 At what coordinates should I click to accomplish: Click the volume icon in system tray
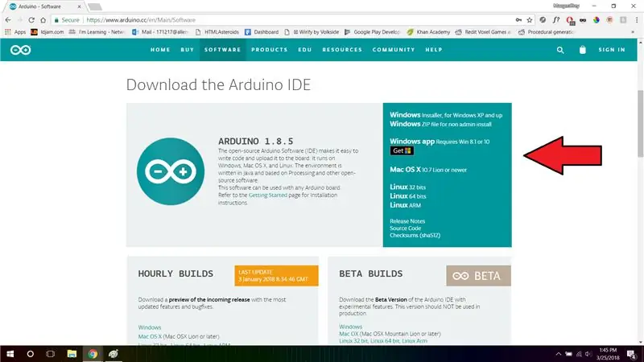(x=588, y=354)
